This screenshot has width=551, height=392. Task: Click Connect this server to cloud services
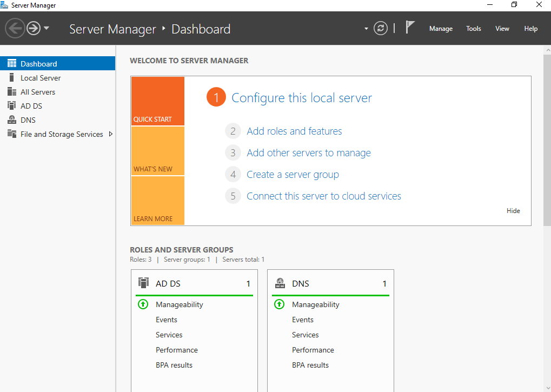(x=323, y=196)
